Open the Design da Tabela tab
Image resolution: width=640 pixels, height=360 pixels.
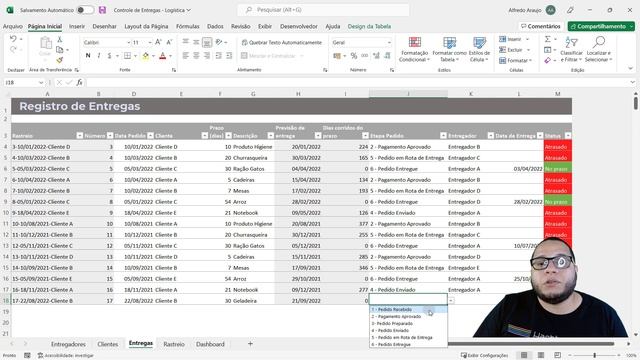(x=369, y=26)
